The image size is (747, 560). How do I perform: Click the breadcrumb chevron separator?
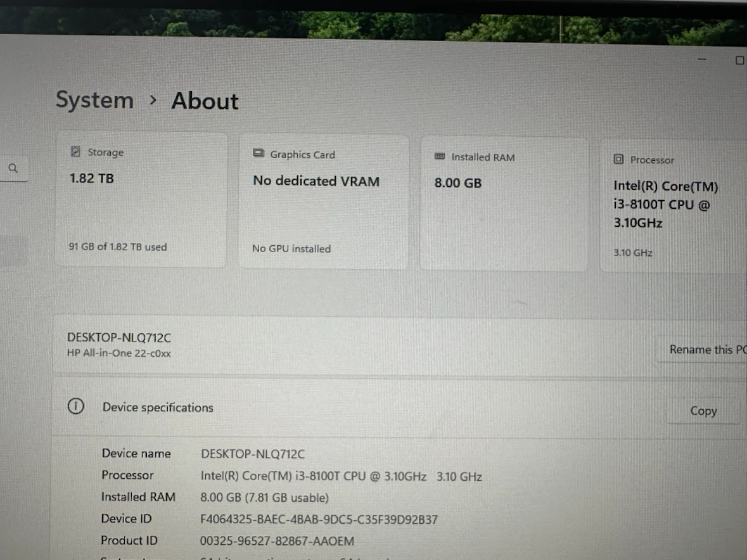[153, 100]
